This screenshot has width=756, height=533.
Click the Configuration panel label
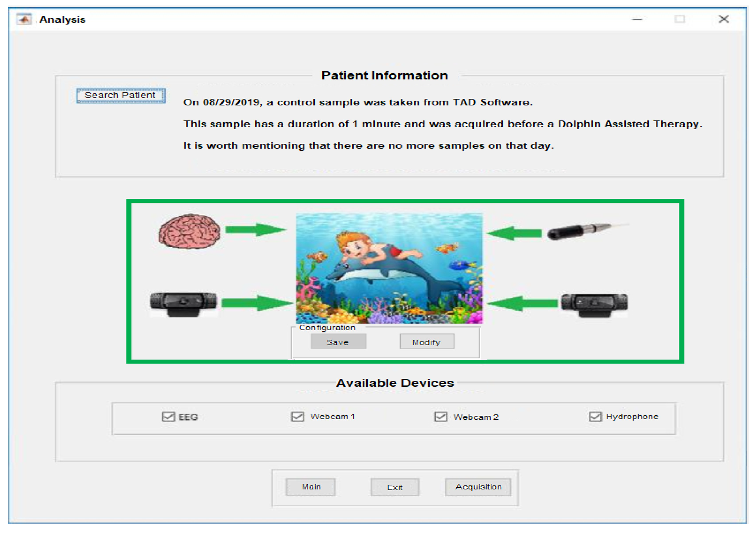pyautogui.click(x=327, y=328)
